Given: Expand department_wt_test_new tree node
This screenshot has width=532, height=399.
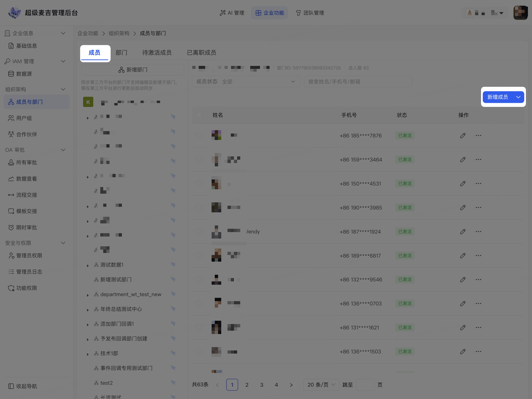Looking at the screenshot, I should pos(88,295).
